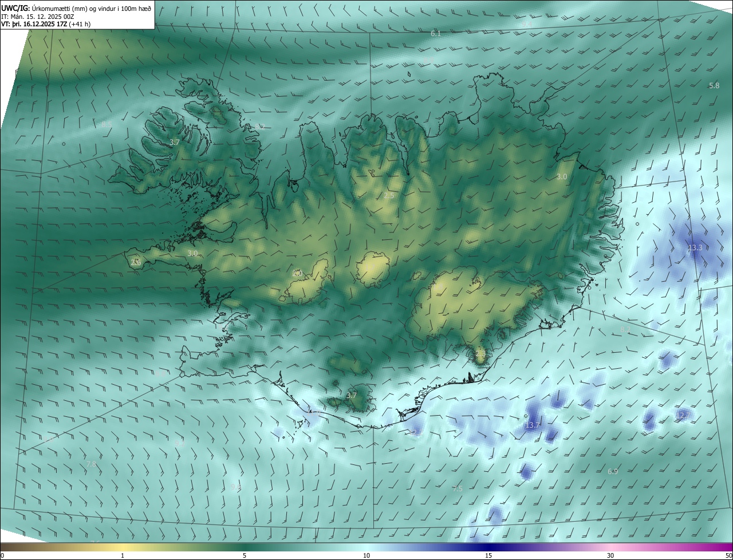Select the 3.7 value on the Westfjords
Screen dimensions: 733x560
pyautogui.click(x=175, y=142)
